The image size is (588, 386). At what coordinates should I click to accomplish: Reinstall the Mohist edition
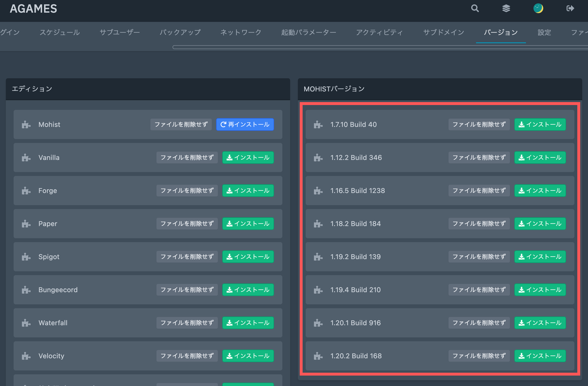point(245,124)
